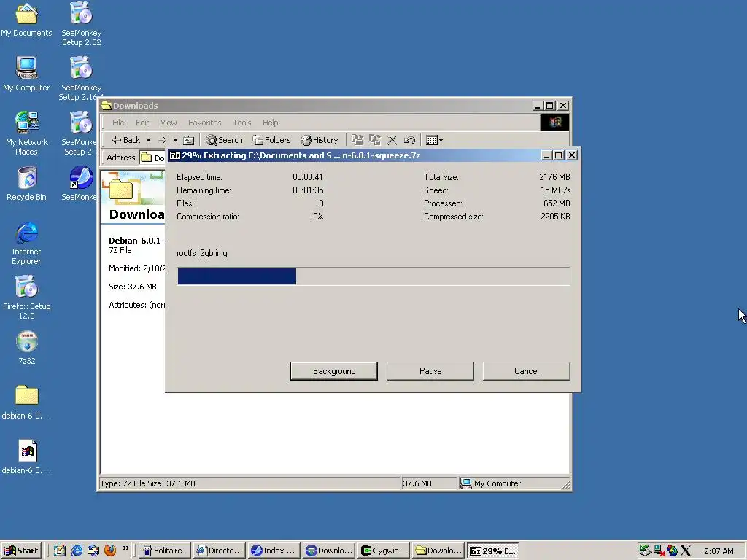This screenshot has height=560, width=747.
Task: Click the Copy To icon in Downloads toolbar
Action: pos(375,140)
